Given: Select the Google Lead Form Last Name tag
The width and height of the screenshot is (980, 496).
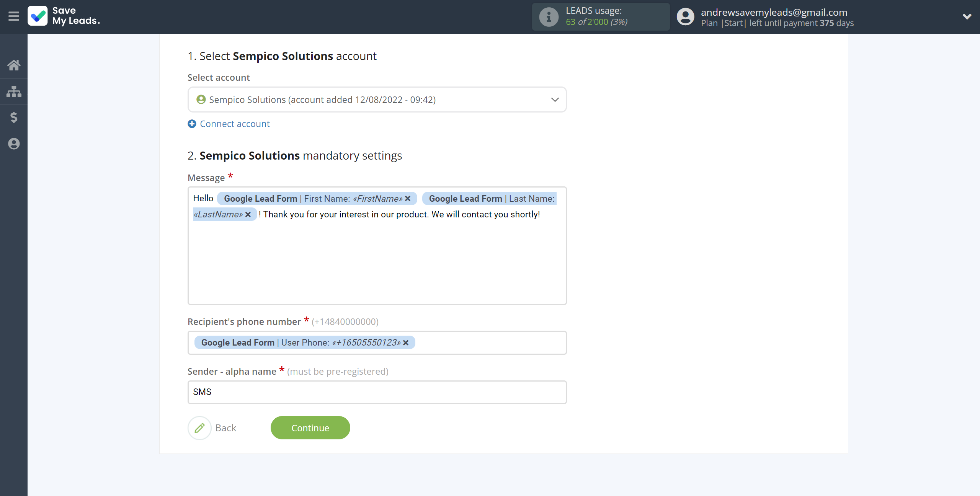Looking at the screenshot, I should (x=489, y=199).
